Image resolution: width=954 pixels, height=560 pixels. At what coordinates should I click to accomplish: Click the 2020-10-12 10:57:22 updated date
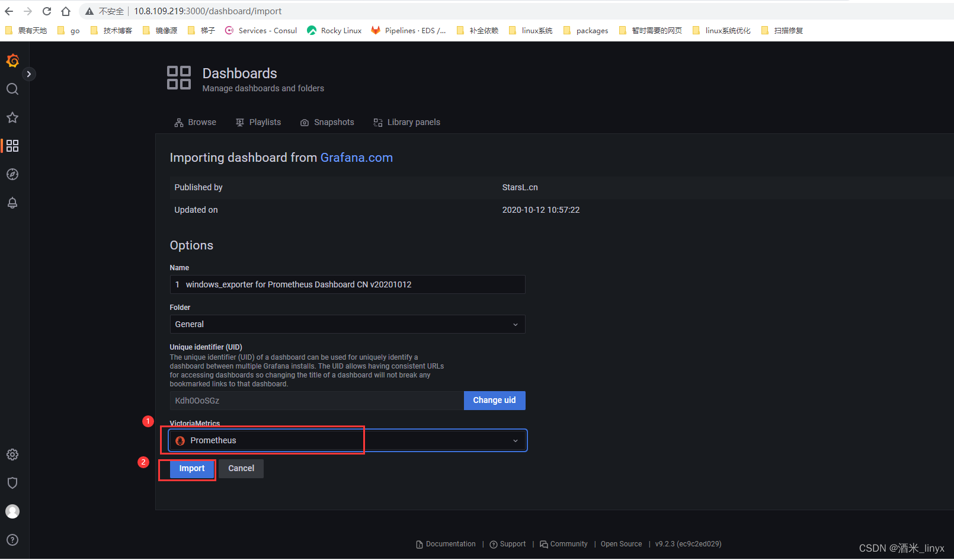(541, 210)
